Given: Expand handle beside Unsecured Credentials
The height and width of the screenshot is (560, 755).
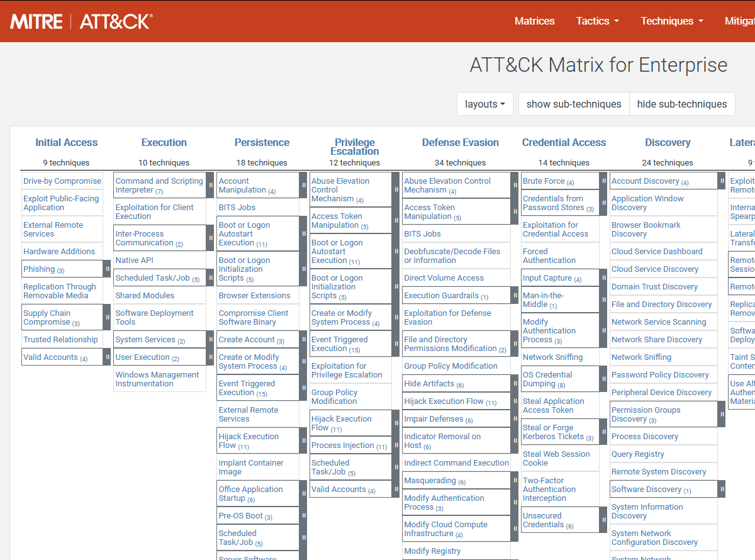Looking at the screenshot, I should click(x=603, y=520).
